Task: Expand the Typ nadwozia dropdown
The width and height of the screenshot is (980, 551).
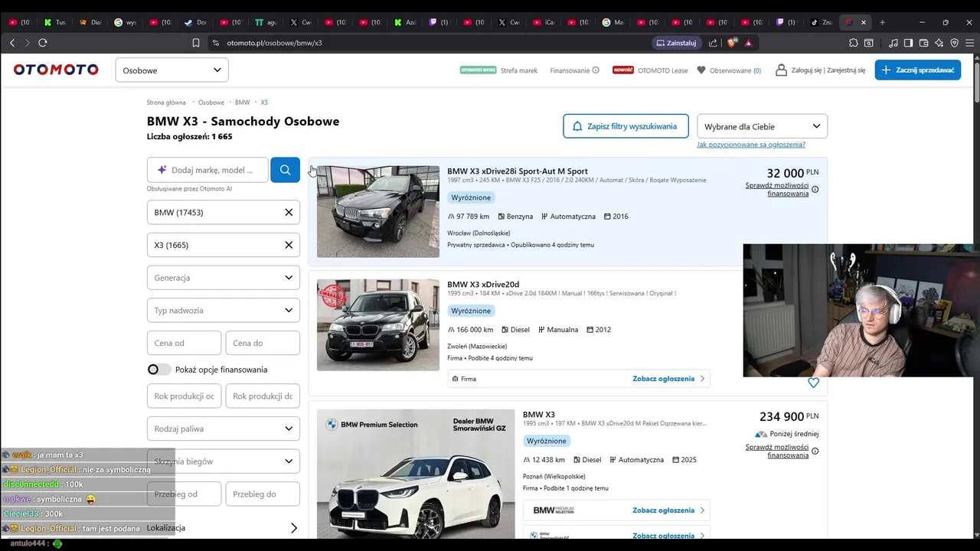Action: point(223,310)
